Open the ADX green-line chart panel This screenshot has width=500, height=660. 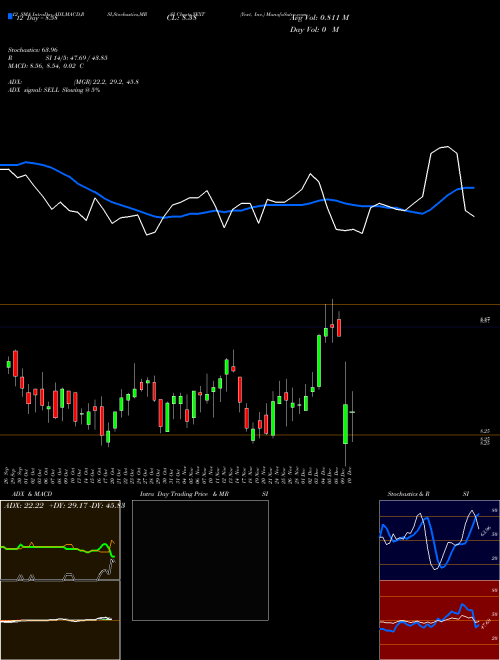[x=60, y=540]
